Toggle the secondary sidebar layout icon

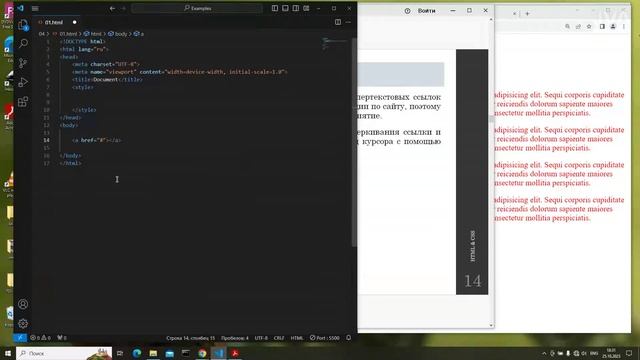click(296, 8)
